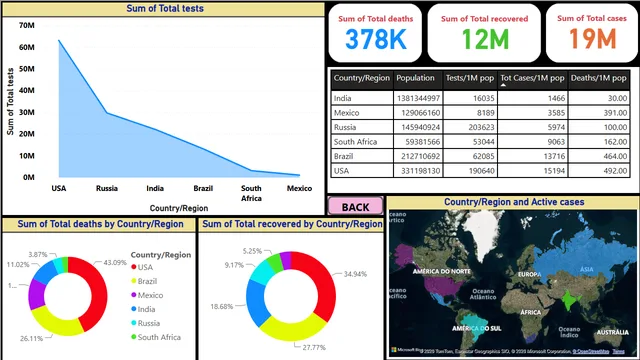
Task: Click Deaths/1M pop value 391.00
Action: (616, 113)
